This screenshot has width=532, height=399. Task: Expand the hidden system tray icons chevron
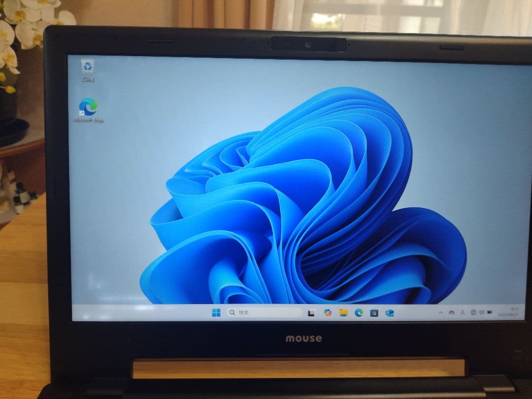(440, 312)
